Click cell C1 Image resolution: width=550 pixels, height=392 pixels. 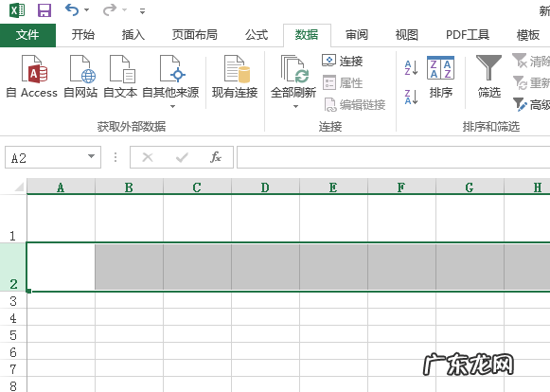click(x=197, y=219)
